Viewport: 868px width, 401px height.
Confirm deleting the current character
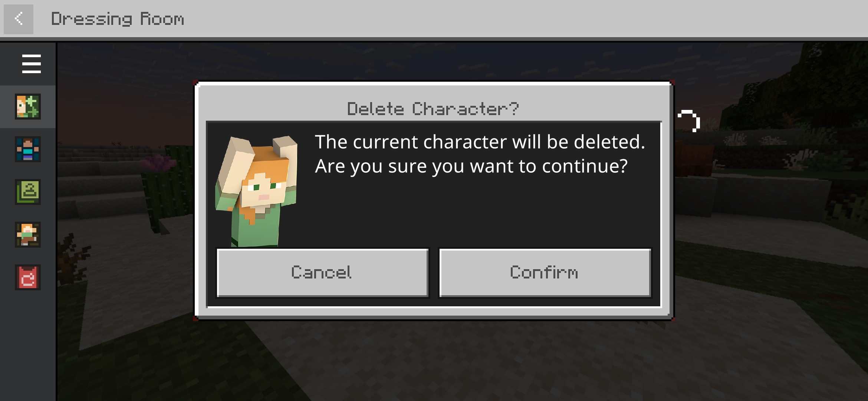click(545, 273)
